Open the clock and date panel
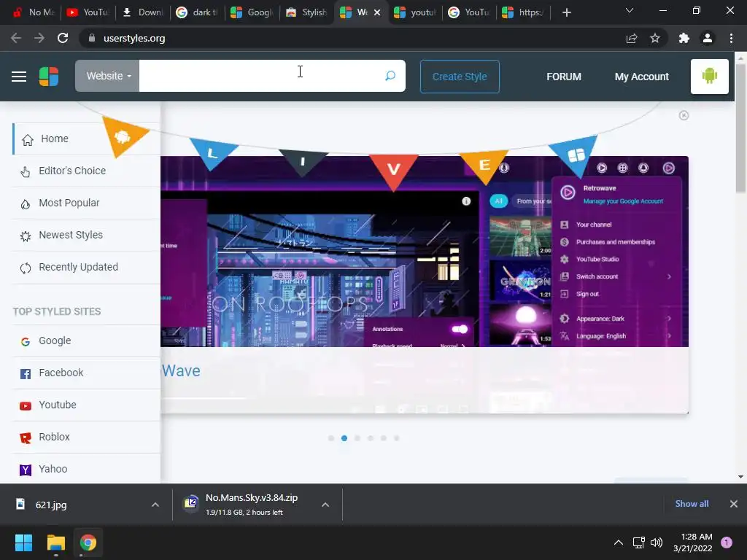The height and width of the screenshot is (560, 747). tap(693, 542)
